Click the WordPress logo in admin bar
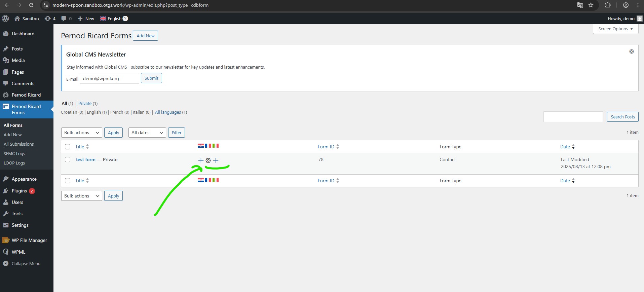This screenshot has height=292, width=644. click(x=5, y=19)
